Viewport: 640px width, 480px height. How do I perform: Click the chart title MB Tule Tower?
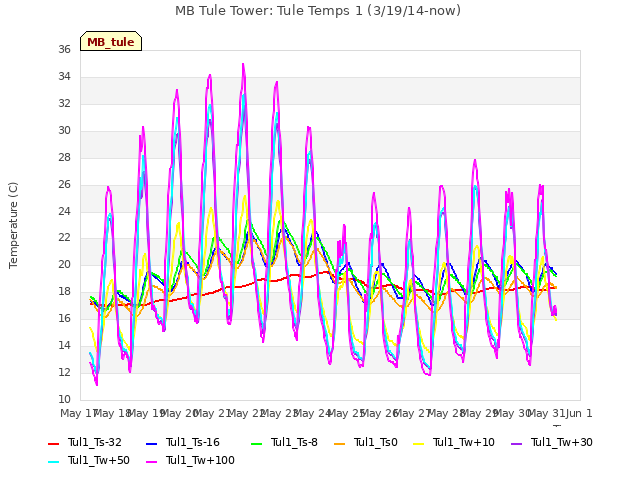coord(318,10)
